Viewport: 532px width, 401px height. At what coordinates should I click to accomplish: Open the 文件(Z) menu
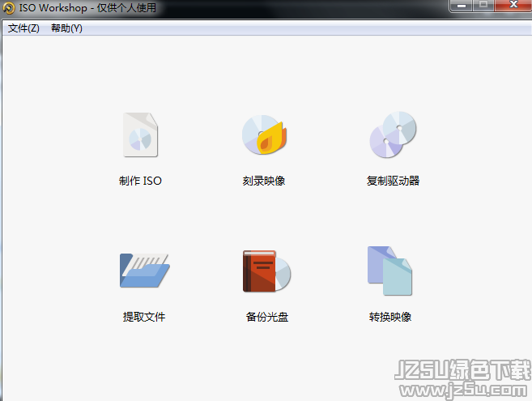pyautogui.click(x=23, y=28)
